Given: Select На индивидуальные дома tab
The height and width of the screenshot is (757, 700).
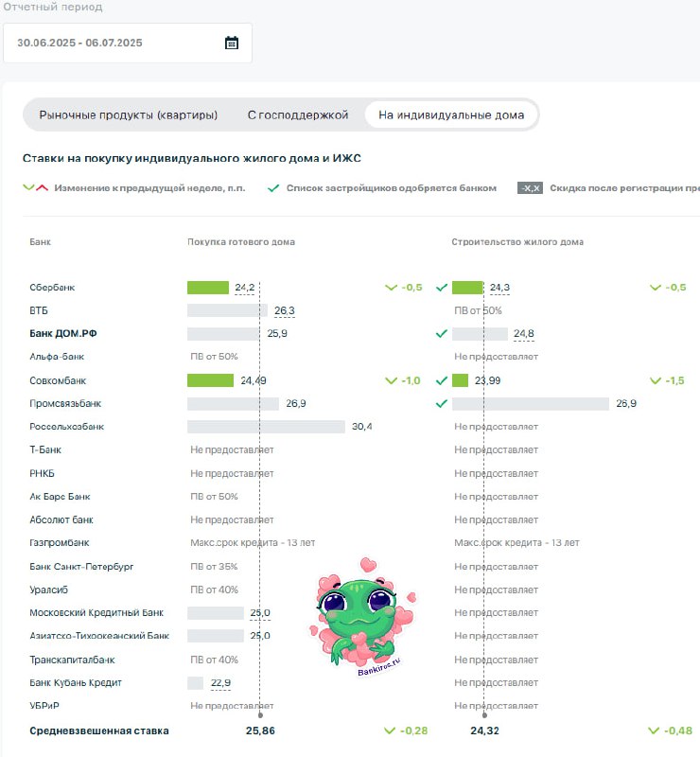Looking at the screenshot, I should pos(451,114).
